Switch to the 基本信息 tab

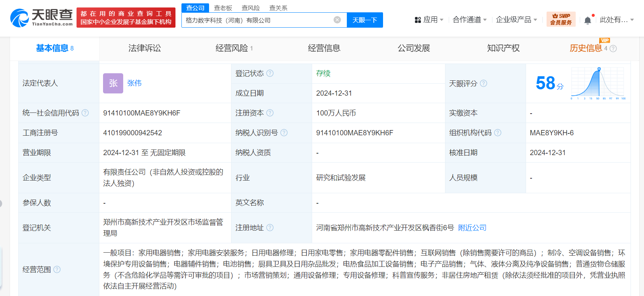[55, 48]
